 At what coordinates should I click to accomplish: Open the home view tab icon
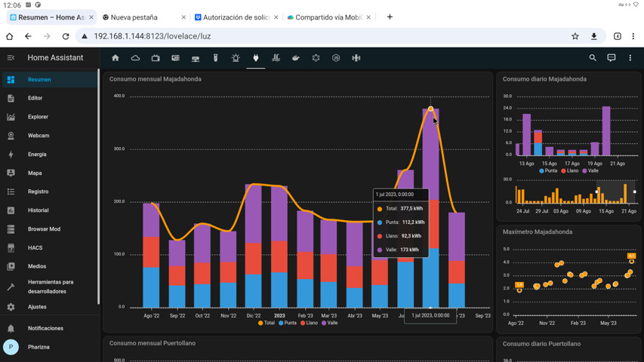[x=116, y=58]
